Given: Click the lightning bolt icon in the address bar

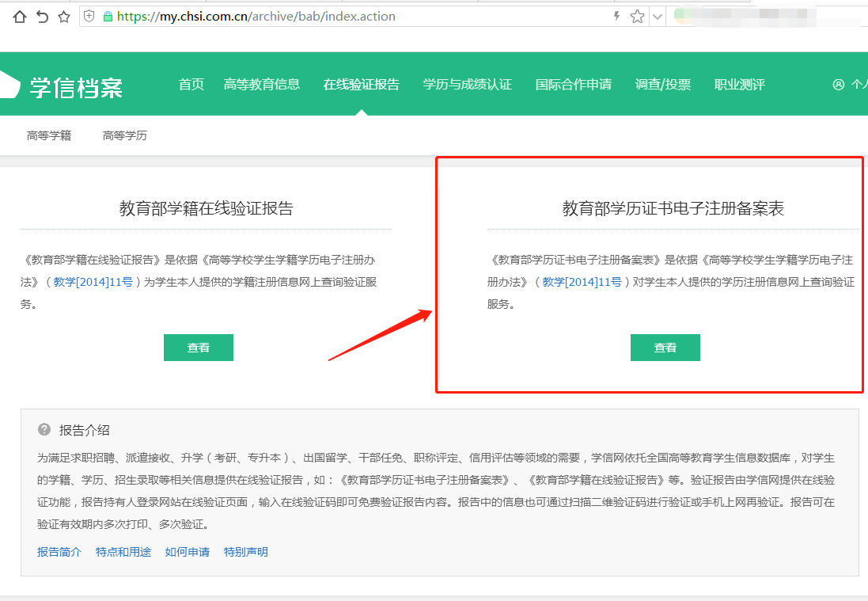Looking at the screenshot, I should click(617, 17).
